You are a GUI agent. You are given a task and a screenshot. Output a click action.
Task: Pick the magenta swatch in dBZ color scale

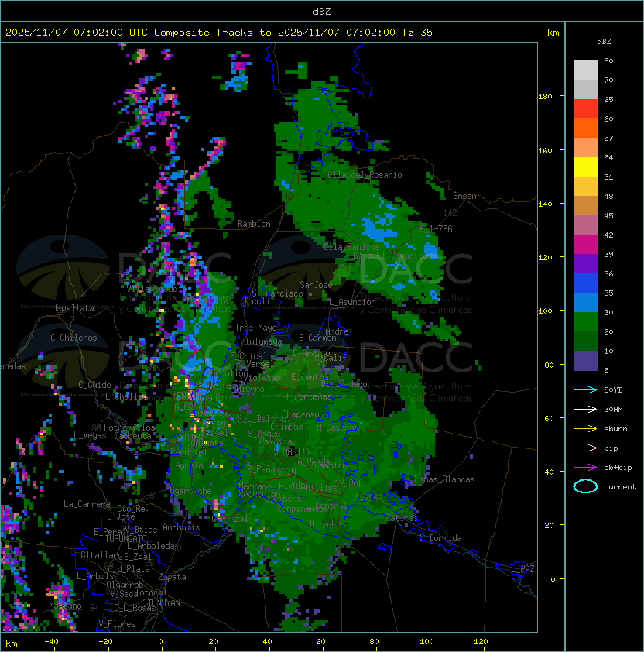pyautogui.click(x=585, y=245)
